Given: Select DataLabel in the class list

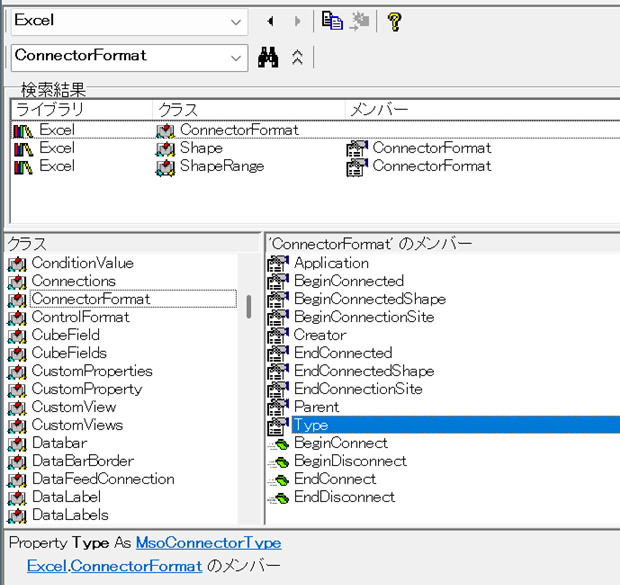Looking at the screenshot, I should (66, 497).
